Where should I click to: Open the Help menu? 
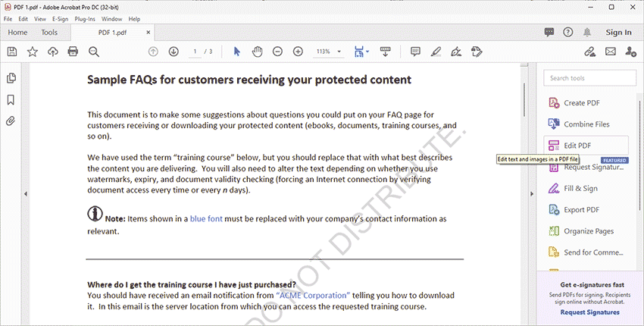[134, 19]
